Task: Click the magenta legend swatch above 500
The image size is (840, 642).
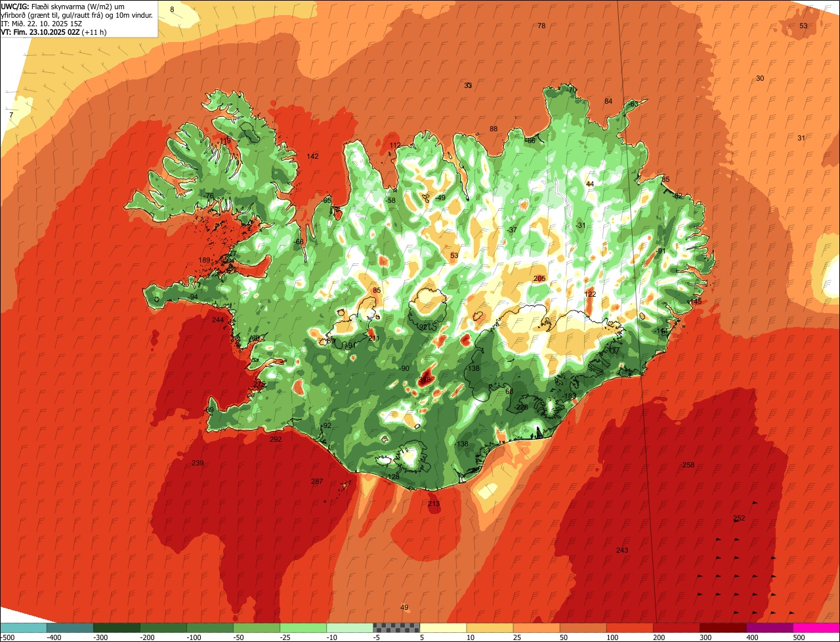Action: [x=816, y=628]
